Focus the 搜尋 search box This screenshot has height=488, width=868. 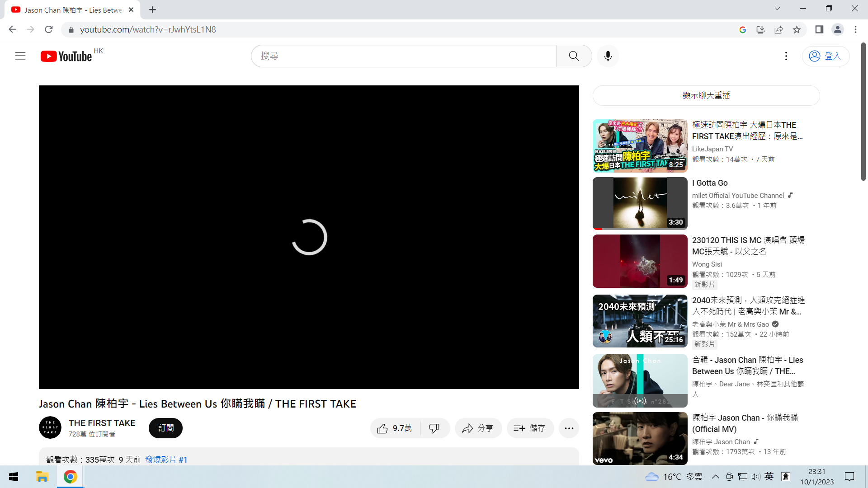[404, 56]
